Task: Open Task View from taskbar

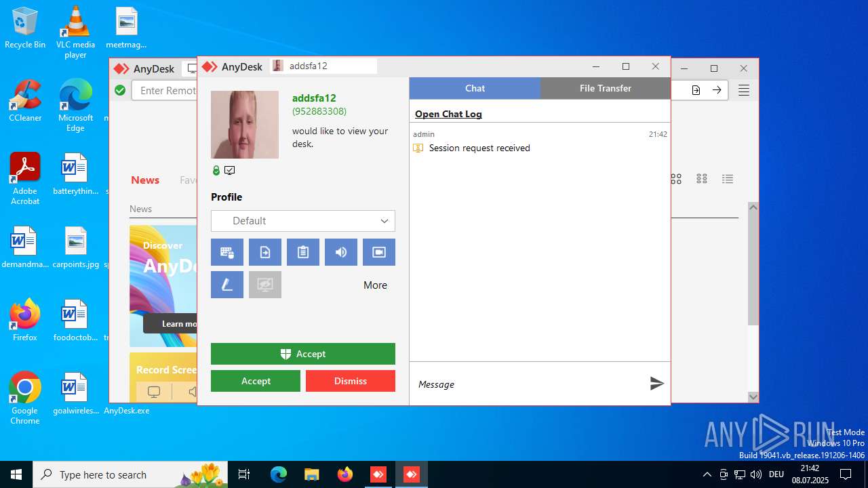Action: coord(245,474)
